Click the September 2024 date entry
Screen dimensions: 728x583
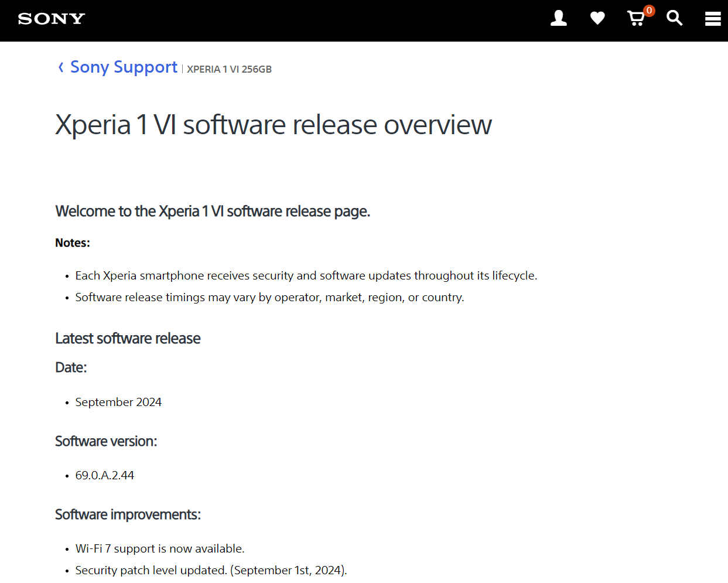coord(118,403)
